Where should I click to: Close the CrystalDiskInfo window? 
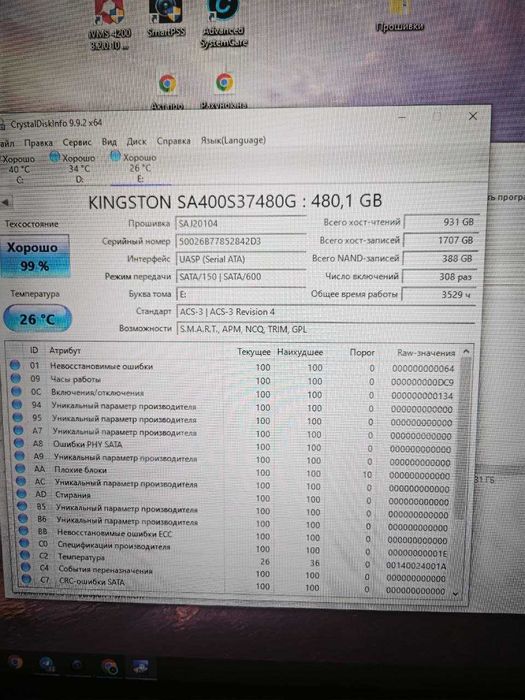point(473,117)
